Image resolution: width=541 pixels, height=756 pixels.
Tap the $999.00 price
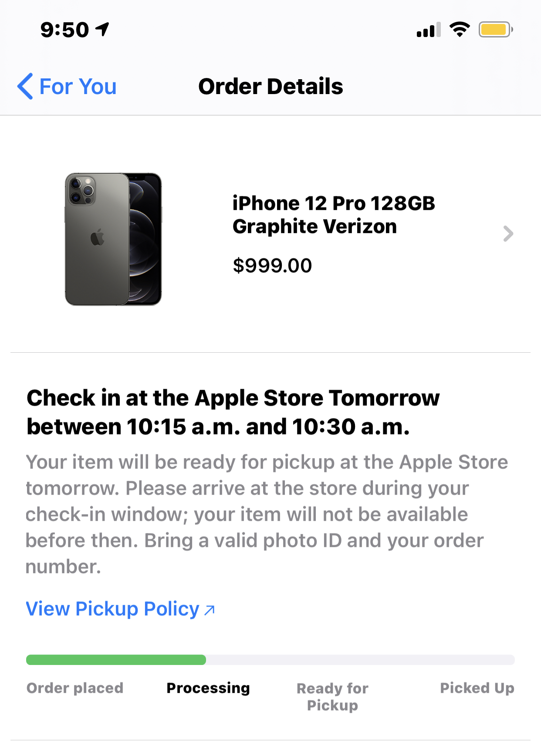(272, 266)
